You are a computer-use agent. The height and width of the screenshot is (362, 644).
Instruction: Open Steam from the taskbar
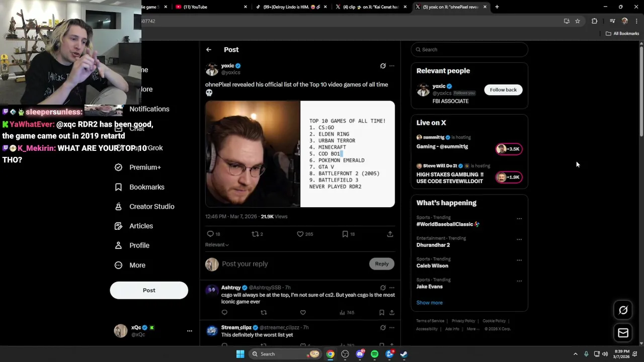[x=404, y=354]
